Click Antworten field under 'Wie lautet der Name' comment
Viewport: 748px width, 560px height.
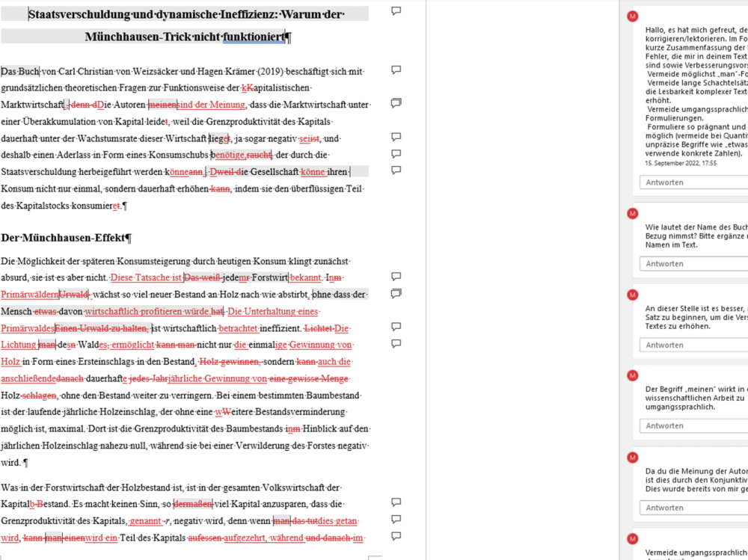coord(693,264)
